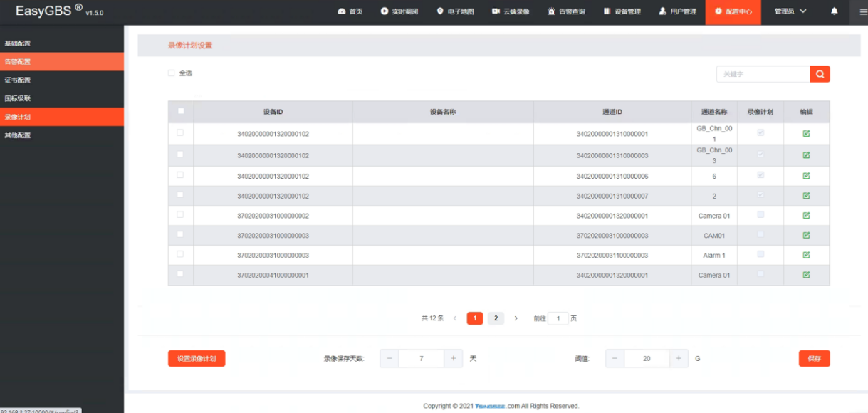Edit the Camera 01 row for device 37020200031000000002
Image resolution: width=868 pixels, height=413 pixels.
click(806, 215)
